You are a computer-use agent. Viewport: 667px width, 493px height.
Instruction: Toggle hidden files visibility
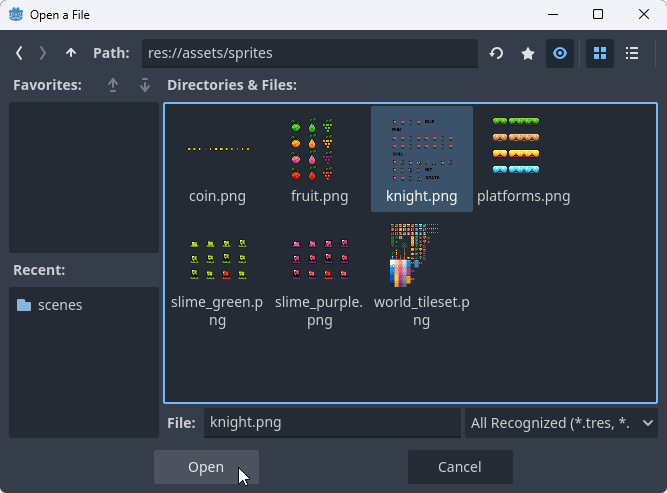pyautogui.click(x=560, y=53)
